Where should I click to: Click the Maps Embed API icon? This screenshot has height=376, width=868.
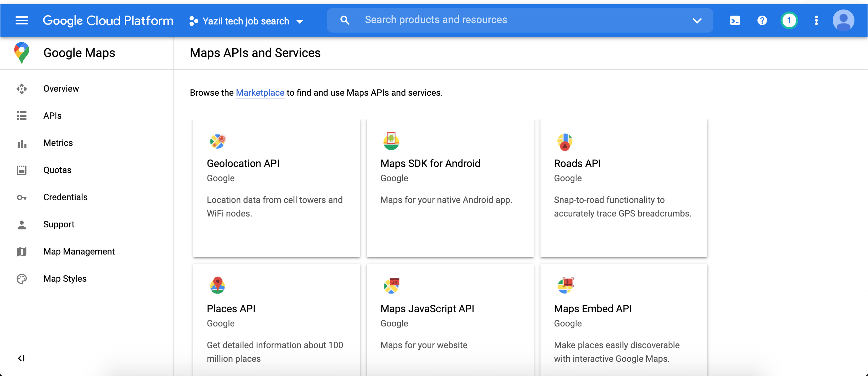(565, 285)
